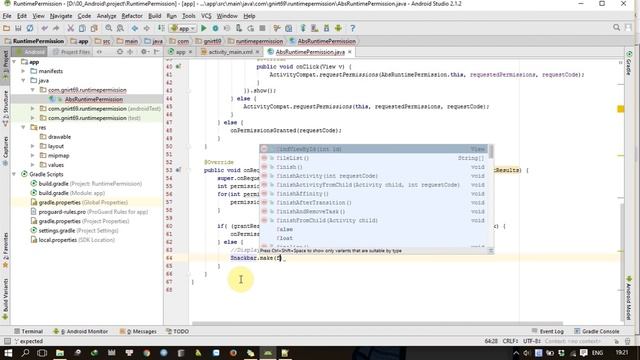Screen dimensions: 640x360
Task: Click the Undo arrow icon
Action: pos(44,28)
